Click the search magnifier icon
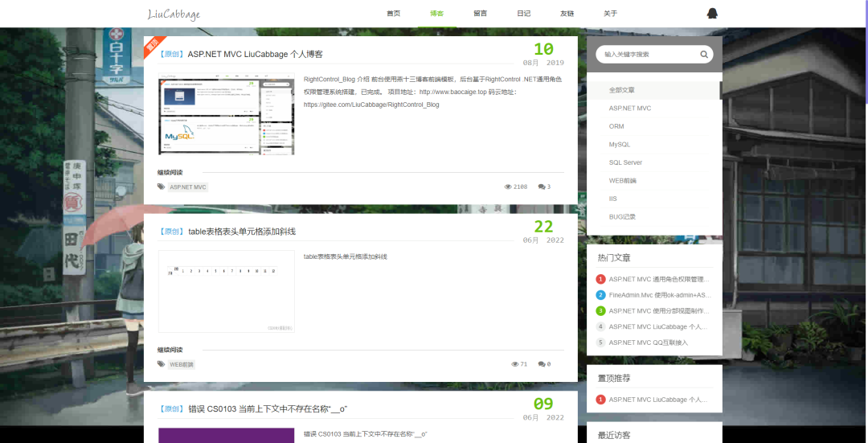Viewport: 868px width, 443px height. 704,55
